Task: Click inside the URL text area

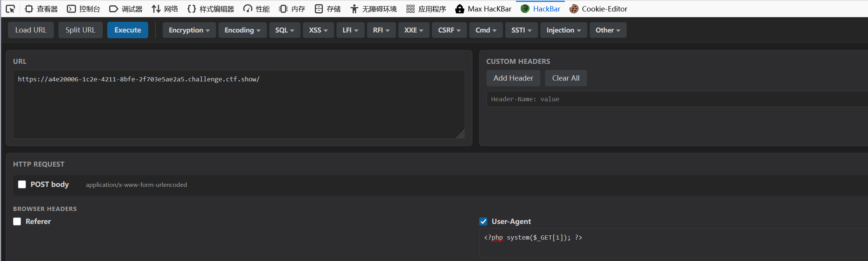Action: pos(239,104)
